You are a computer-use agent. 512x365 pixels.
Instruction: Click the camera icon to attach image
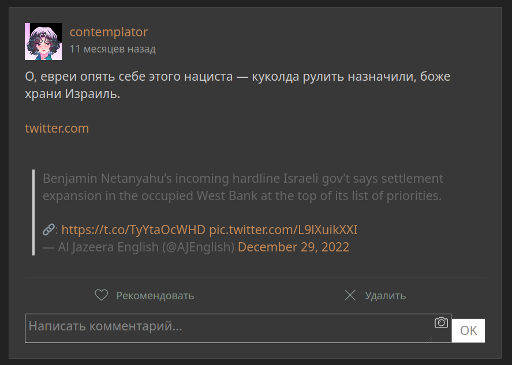pyautogui.click(x=441, y=322)
